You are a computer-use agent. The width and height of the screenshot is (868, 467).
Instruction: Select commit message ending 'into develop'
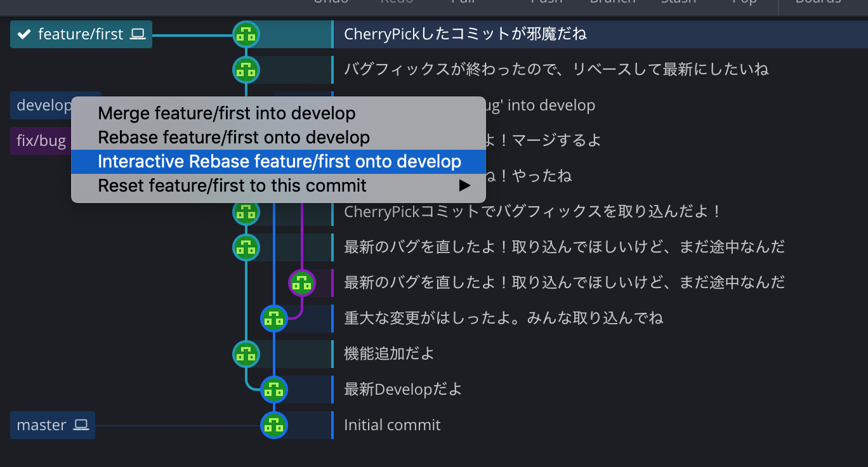point(541,105)
